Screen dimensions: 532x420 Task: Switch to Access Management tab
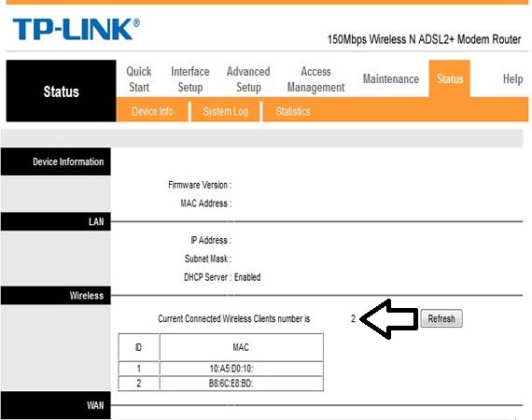pos(315,79)
